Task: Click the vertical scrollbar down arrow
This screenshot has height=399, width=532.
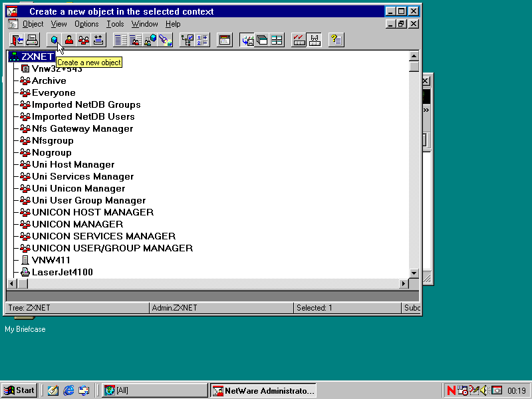Action: [414, 273]
